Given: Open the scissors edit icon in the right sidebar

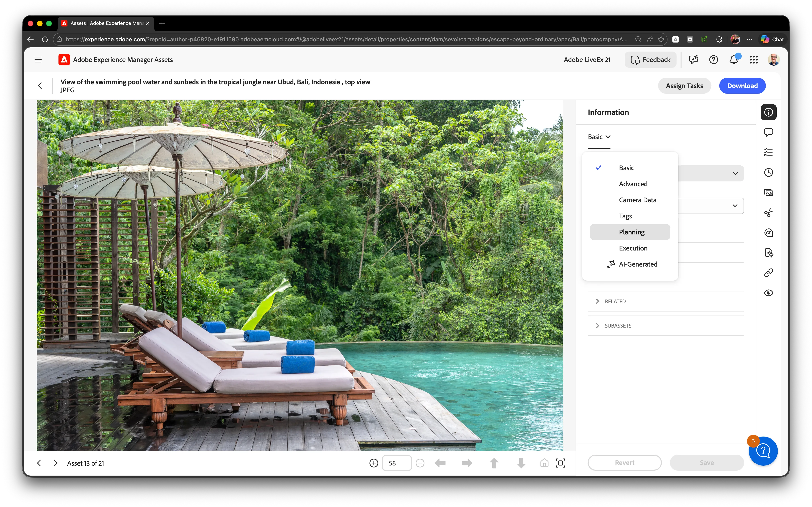Looking at the screenshot, I should (x=768, y=213).
